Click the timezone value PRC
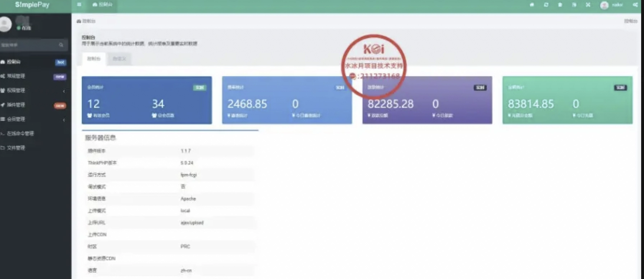The height and width of the screenshot is (279, 644). [x=185, y=247]
